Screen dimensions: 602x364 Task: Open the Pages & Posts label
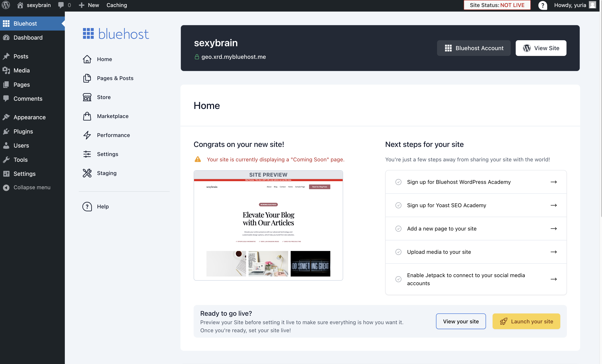click(115, 78)
